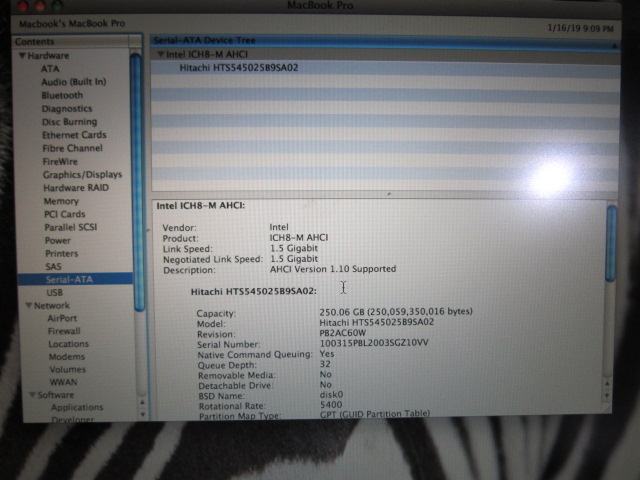Open Locations under Network
Image resolution: width=640 pixels, height=480 pixels.
(x=69, y=344)
